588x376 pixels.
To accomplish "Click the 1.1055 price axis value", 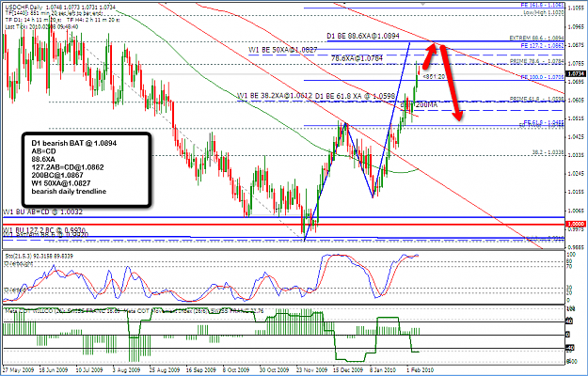I will coord(577,8).
